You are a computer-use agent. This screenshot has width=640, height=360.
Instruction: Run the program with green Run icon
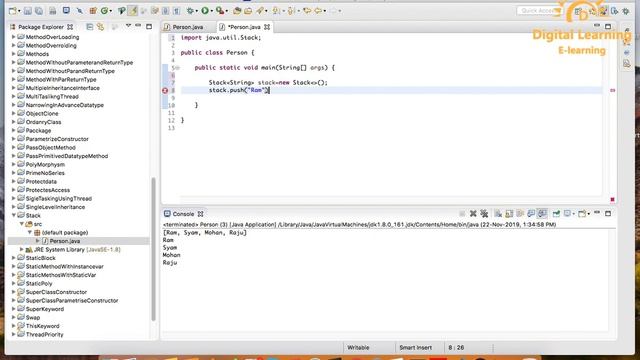pos(205,11)
